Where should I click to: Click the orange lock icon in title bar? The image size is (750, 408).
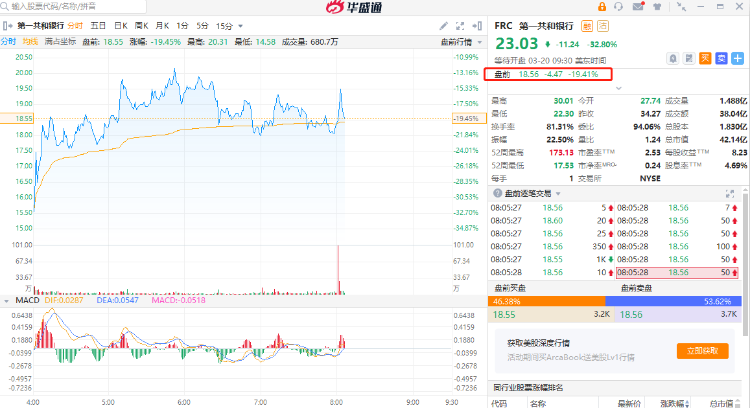pos(602,7)
